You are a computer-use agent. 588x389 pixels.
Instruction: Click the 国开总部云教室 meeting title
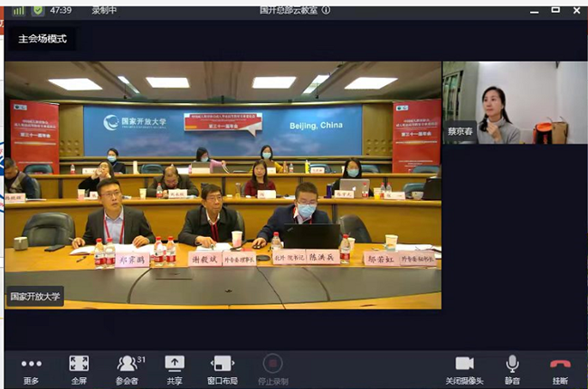tap(288, 10)
